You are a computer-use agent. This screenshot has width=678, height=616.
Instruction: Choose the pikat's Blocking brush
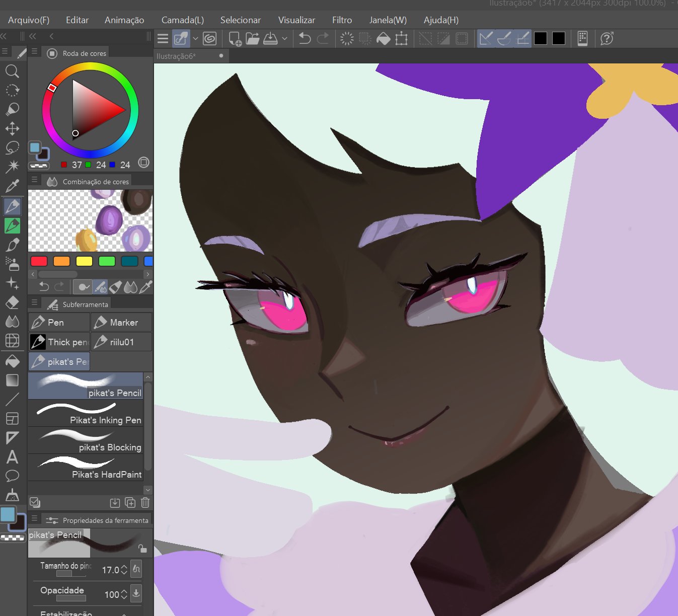tap(86, 441)
